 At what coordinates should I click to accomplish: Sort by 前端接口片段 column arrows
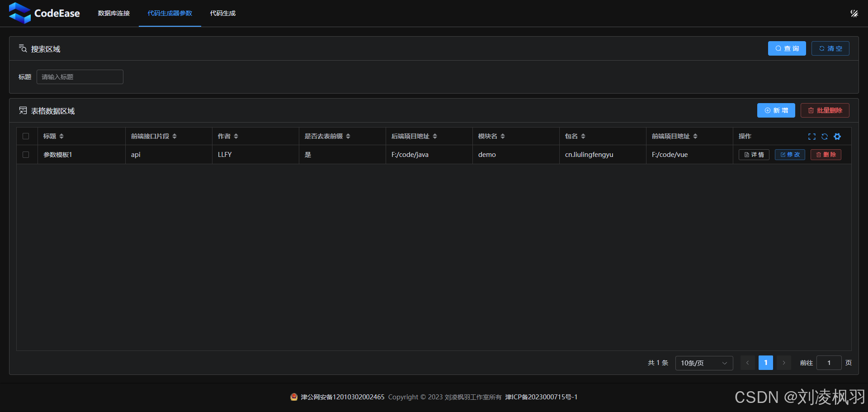click(175, 136)
